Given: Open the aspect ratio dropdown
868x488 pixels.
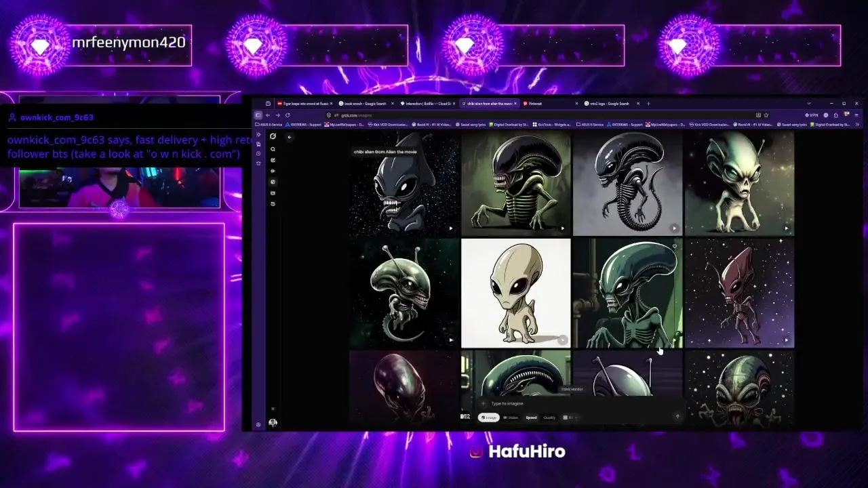Looking at the screenshot, I should pyautogui.click(x=569, y=418).
